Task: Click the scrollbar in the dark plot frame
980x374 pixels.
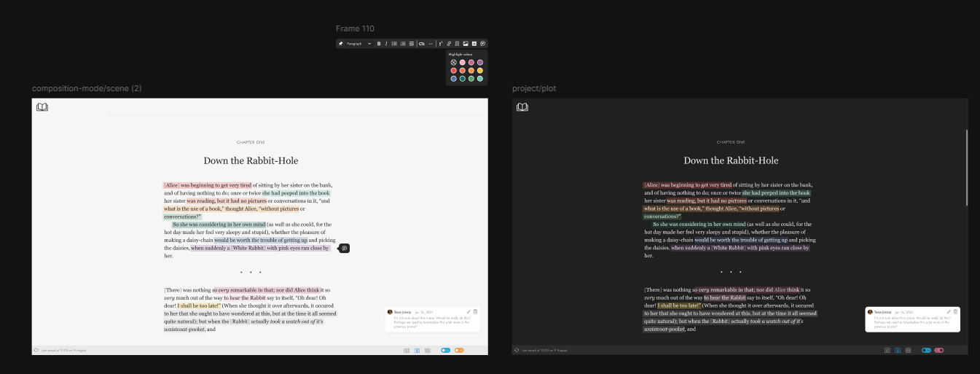Action: click(967, 168)
